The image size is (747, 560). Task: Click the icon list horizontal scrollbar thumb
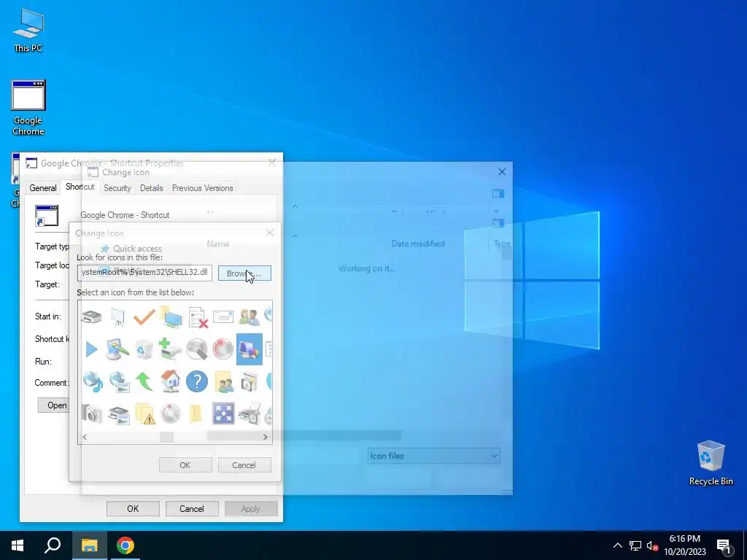pos(166,437)
